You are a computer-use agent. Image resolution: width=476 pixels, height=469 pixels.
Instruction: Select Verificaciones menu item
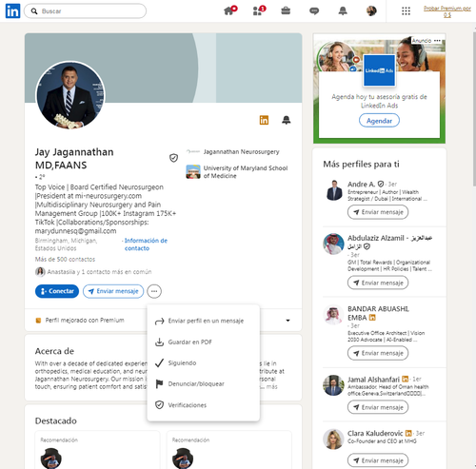click(204, 405)
